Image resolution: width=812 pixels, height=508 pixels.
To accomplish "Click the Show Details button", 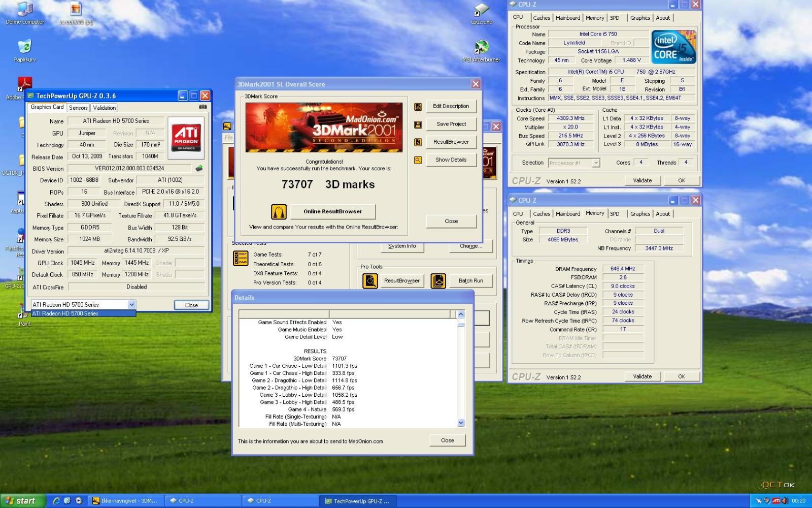I will (451, 160).
